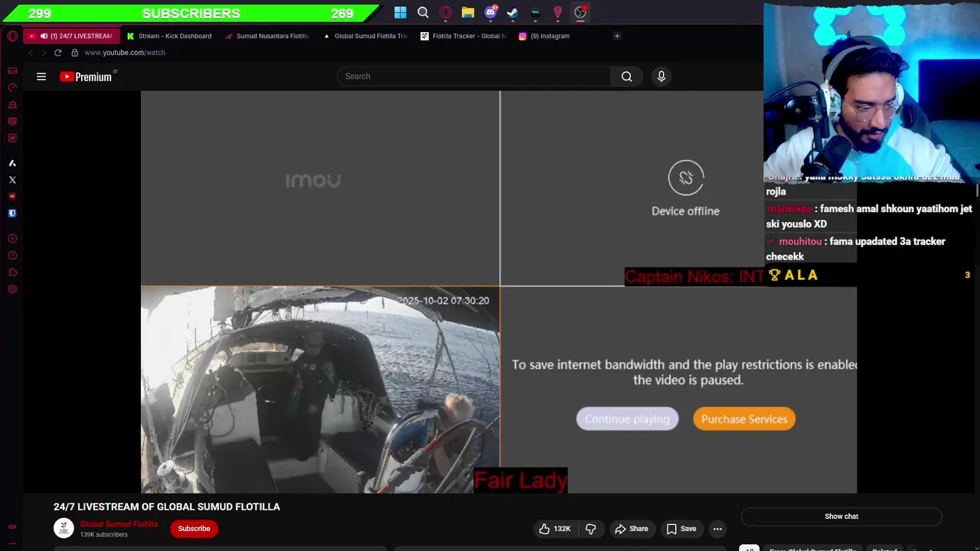This screenshot has height=551, width=980.
Task: Open File Explorer from the taskbar
Action: [468, 12]
